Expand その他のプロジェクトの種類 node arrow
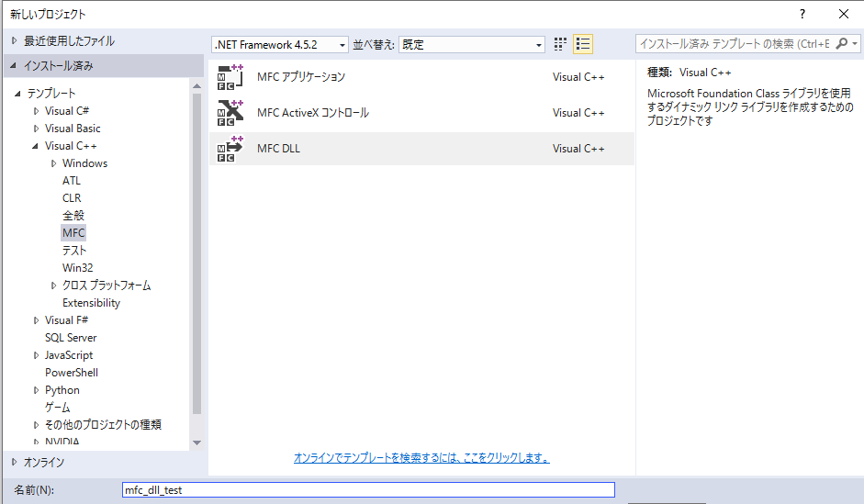Viewport: 864px width, 504px height. (36, 425)
